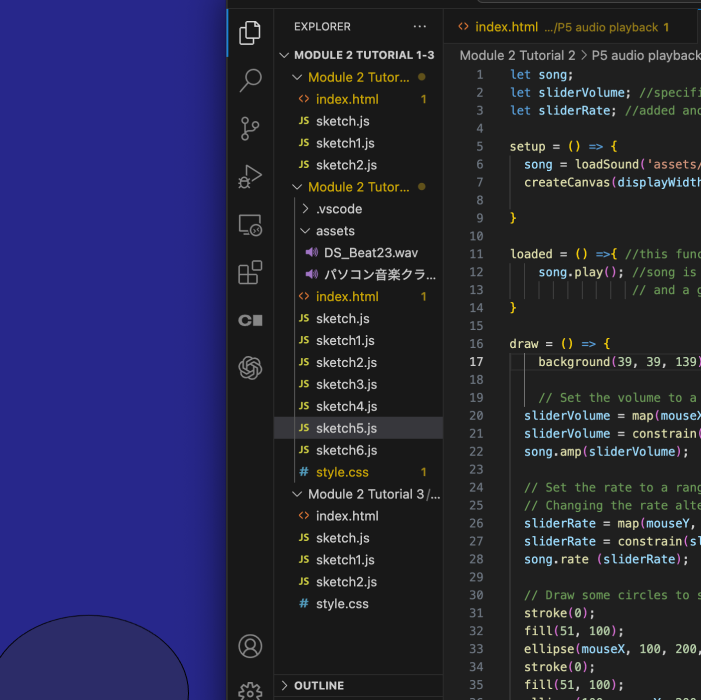
Task: Collapse the first Module 2 Tutor... folder
Action: (x=297, y=77)
